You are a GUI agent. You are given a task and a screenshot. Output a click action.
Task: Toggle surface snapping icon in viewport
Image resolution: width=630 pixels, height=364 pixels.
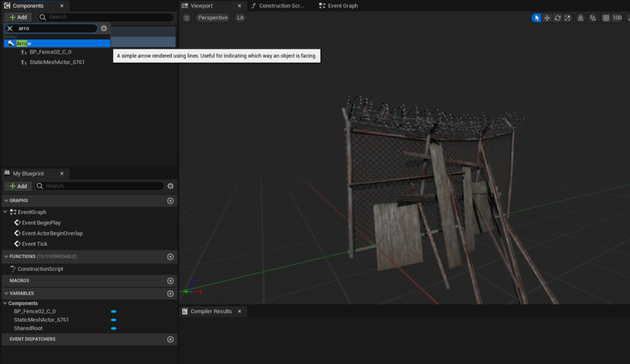[x=592, y=18]
